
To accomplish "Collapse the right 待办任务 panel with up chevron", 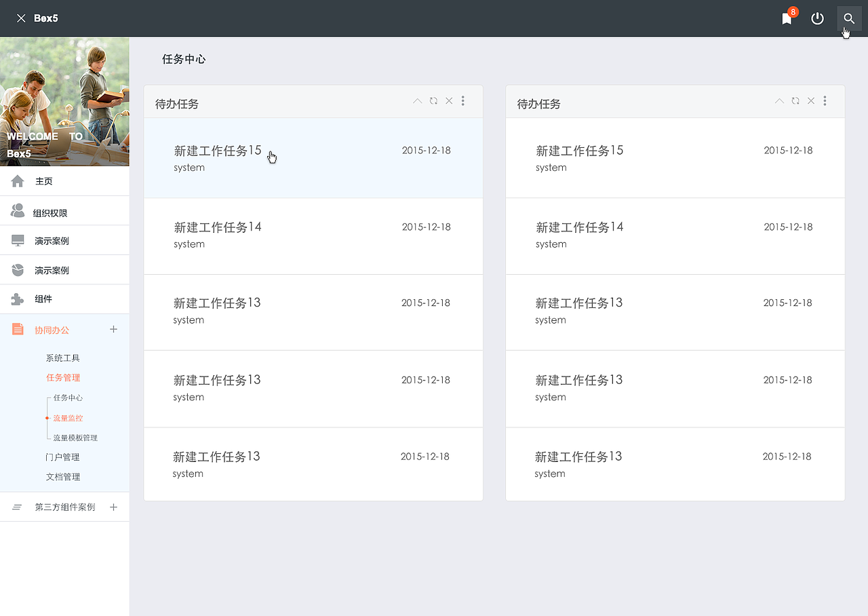I will 779,100.
